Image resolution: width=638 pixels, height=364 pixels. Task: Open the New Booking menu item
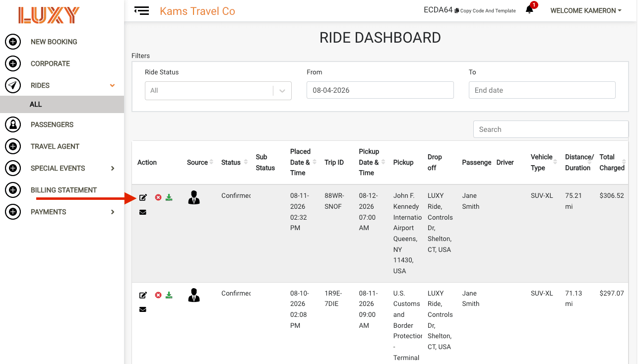click(x=54, y=42)
